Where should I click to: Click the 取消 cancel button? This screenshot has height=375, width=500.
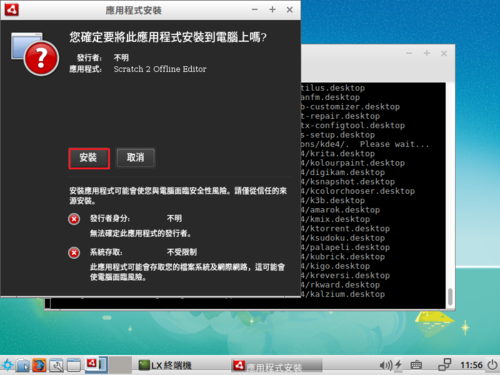click(x=135, y=158)
